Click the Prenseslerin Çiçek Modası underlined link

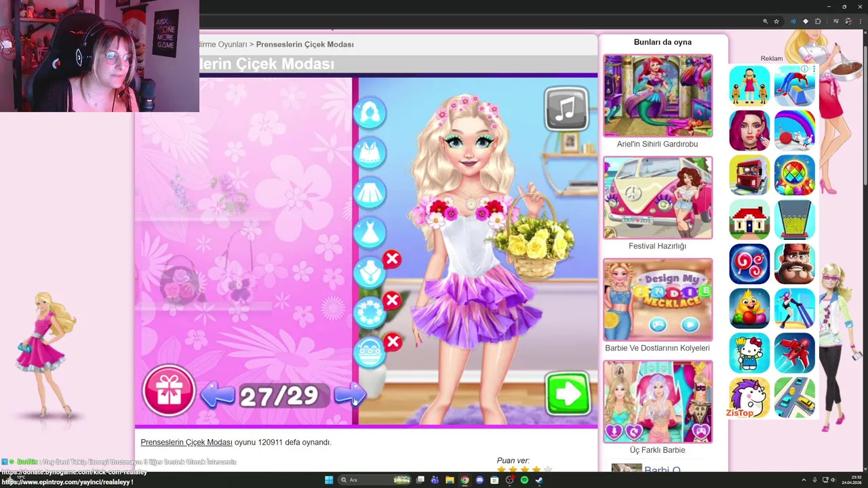(186, 443)
